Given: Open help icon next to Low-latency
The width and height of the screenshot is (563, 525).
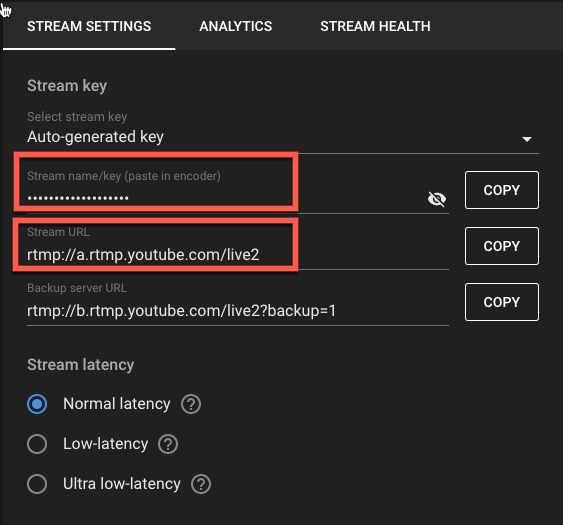Looking at the screenshot, I should pos(168,444).
